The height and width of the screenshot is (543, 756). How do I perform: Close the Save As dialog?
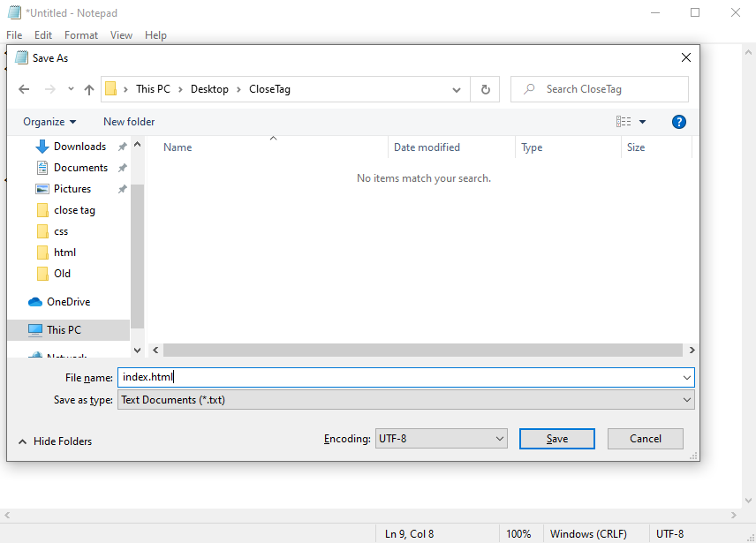coord(686,57)
